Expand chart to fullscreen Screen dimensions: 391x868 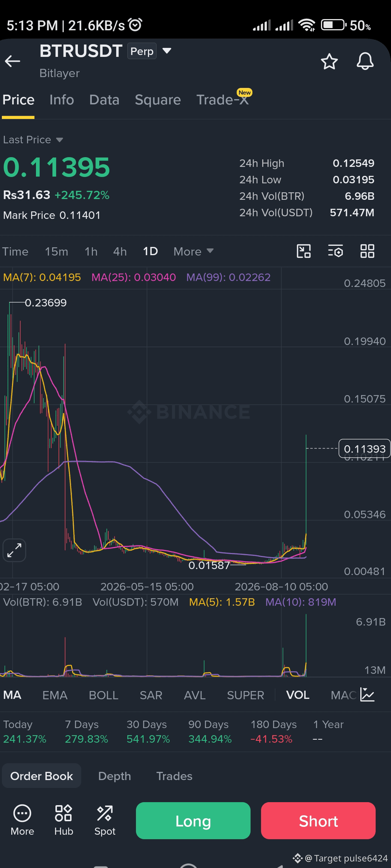pyautogui.click(x=14, y=550)
